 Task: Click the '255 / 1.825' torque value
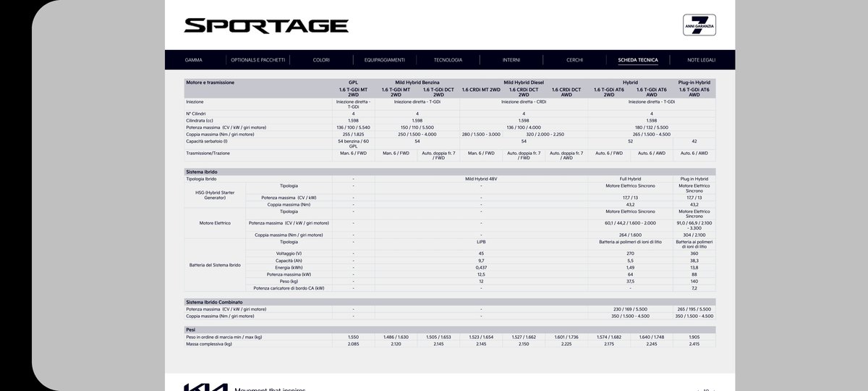pos(353,134)
